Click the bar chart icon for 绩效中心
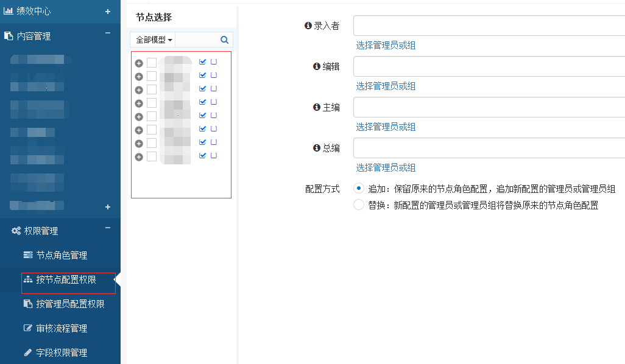The height and width of the screenshot is (364, 625). [9, 11]
